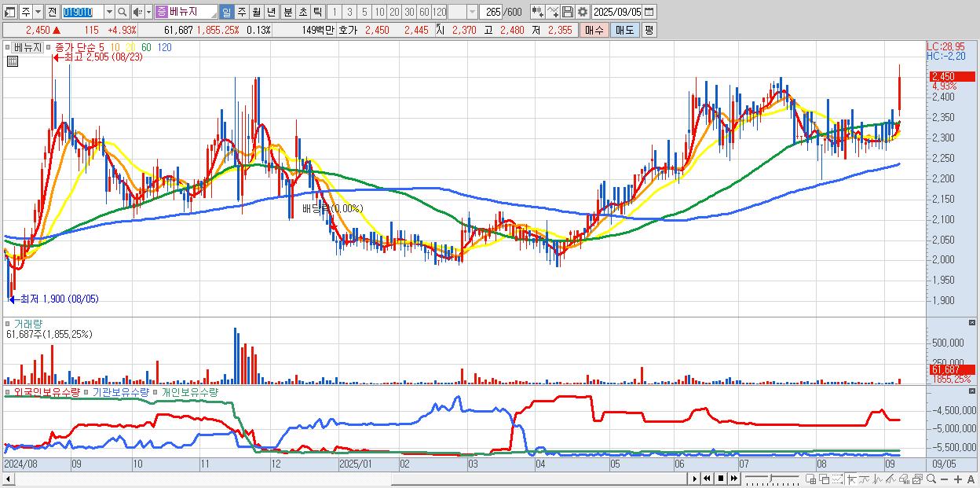980x488 pixels.
Task: Select the 틱 tick period tab
Action: pyautogui.click(x=316, y=12)
